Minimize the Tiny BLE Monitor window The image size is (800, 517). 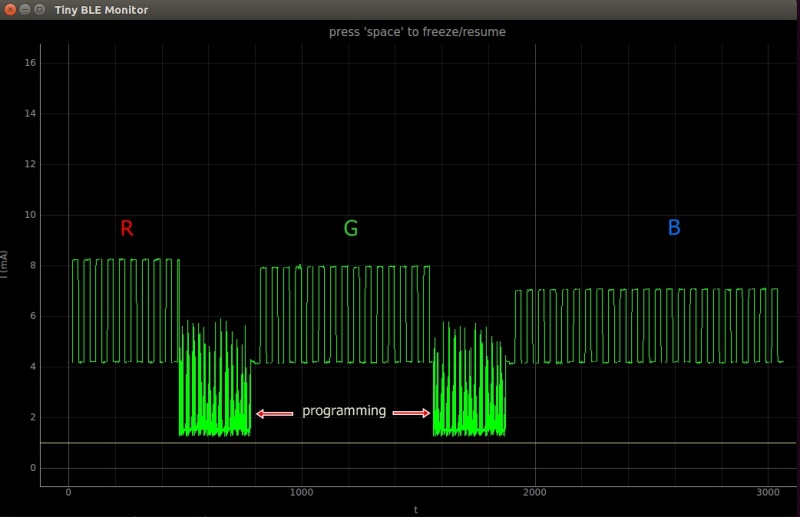[24, 9]
